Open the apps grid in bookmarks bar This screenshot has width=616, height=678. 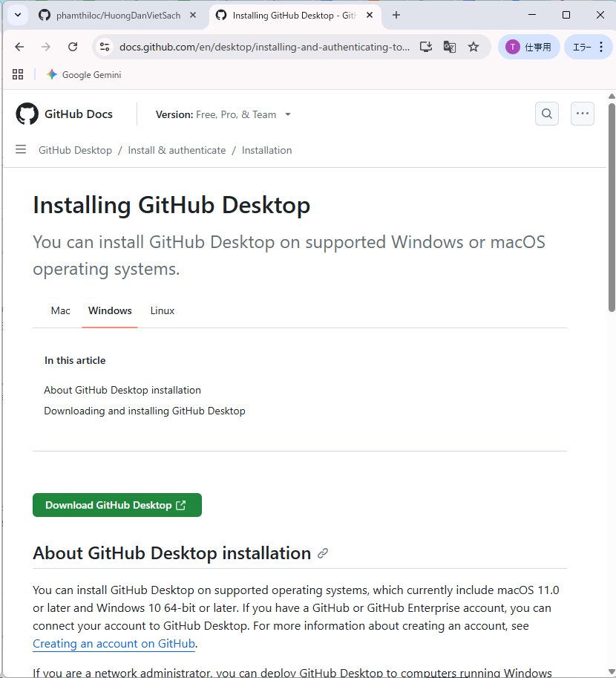coord(18,74)
